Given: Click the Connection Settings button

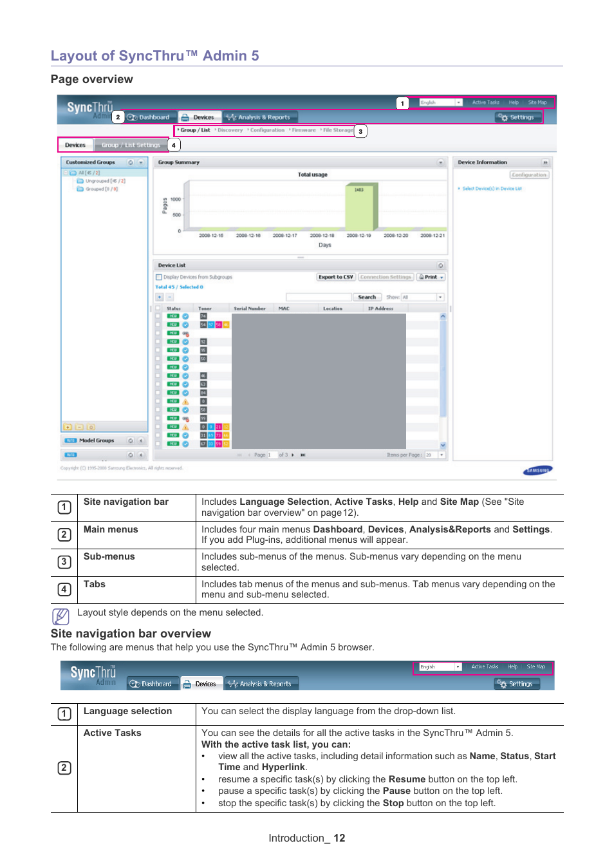Looking at the screenshot, I should (x=386, y=277).
